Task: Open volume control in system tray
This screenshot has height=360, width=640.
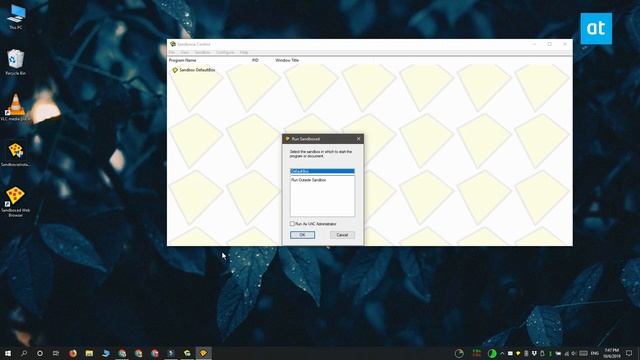Action: 573,353
